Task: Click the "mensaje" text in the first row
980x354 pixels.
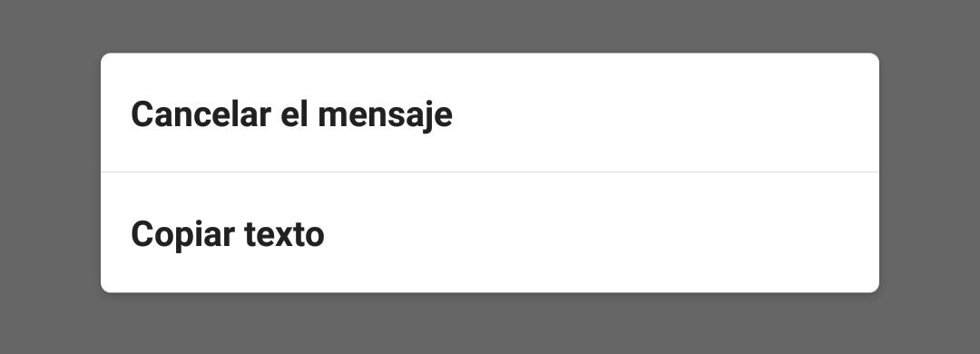Action: 385,115
